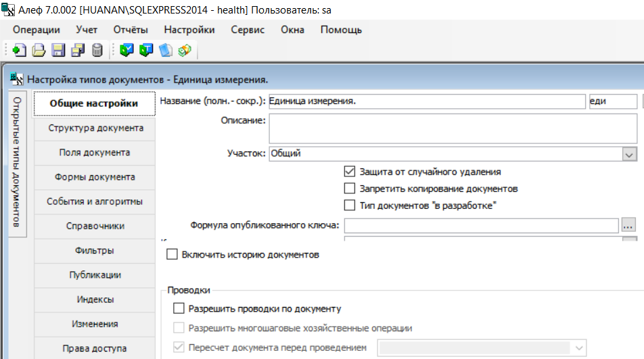Click the open folder toolbar icon

tap(39, 50)
